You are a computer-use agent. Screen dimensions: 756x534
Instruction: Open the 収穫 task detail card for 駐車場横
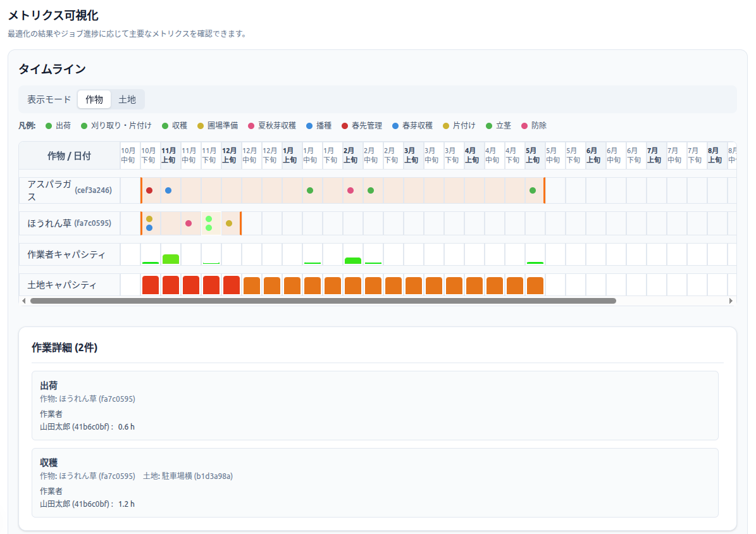tap(375, 482)
